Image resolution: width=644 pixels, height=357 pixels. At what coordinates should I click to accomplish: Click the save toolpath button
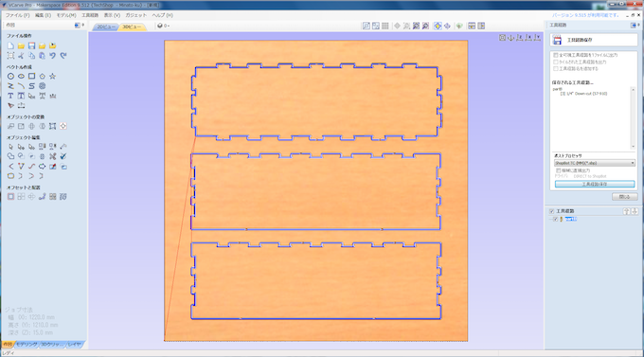pyautogui.click(x=595, y=184)
